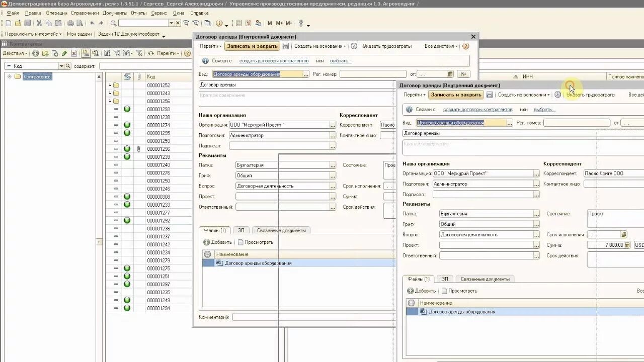Click the Paste clipboard icon
This screenshot has width=644, height=362.
click(58, 23)
